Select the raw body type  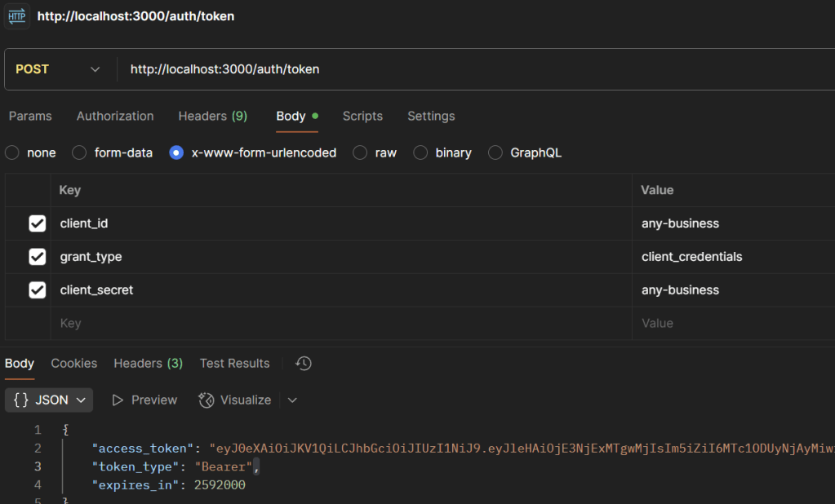360,153
